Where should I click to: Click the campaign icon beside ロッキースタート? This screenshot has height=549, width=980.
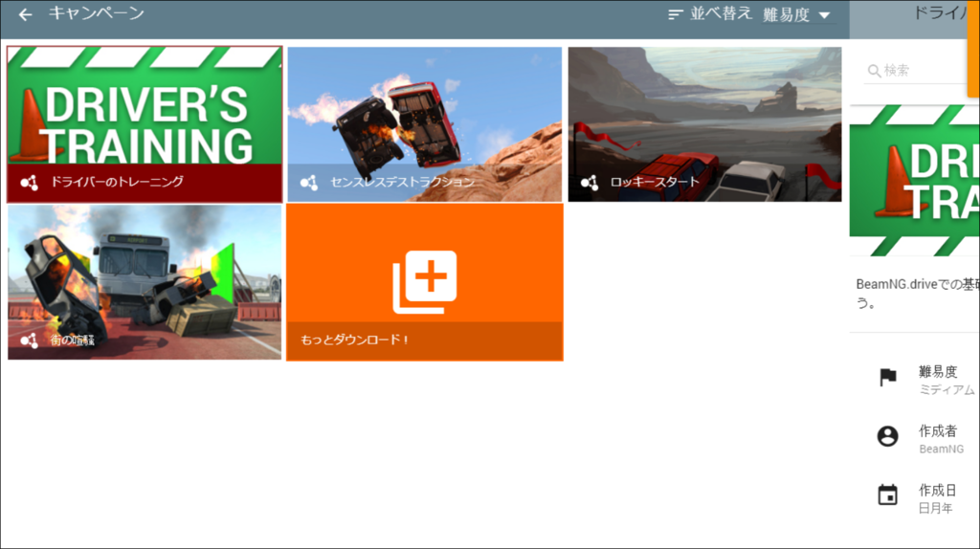[590, 183]
